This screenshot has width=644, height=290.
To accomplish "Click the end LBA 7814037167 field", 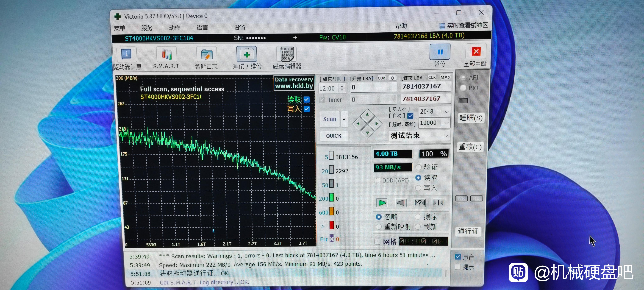I will [426, 86].
